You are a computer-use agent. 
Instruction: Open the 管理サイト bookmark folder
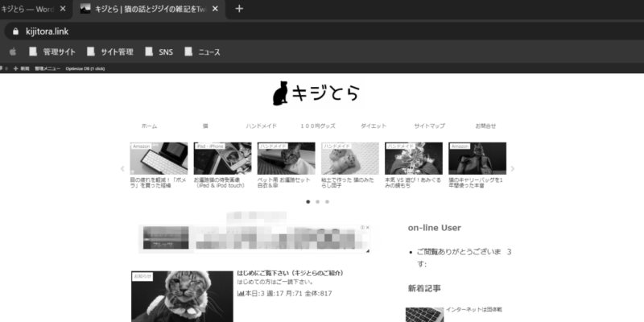click(x=52, y=52)
